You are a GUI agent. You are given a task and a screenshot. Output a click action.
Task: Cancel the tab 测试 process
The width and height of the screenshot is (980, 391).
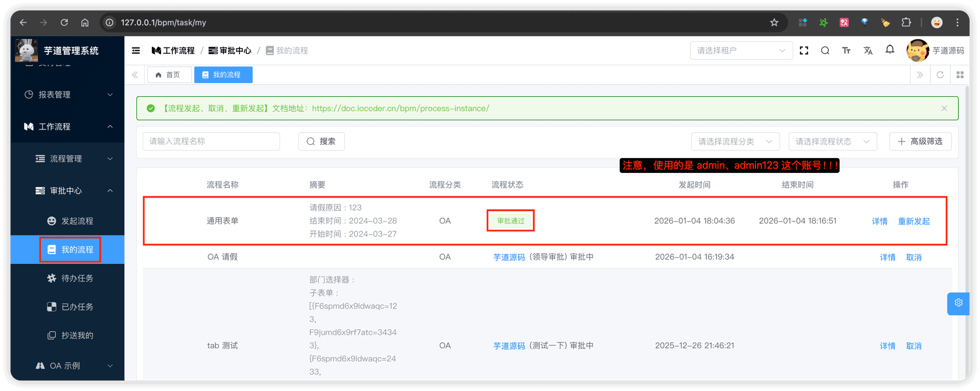tap(914, 346)
